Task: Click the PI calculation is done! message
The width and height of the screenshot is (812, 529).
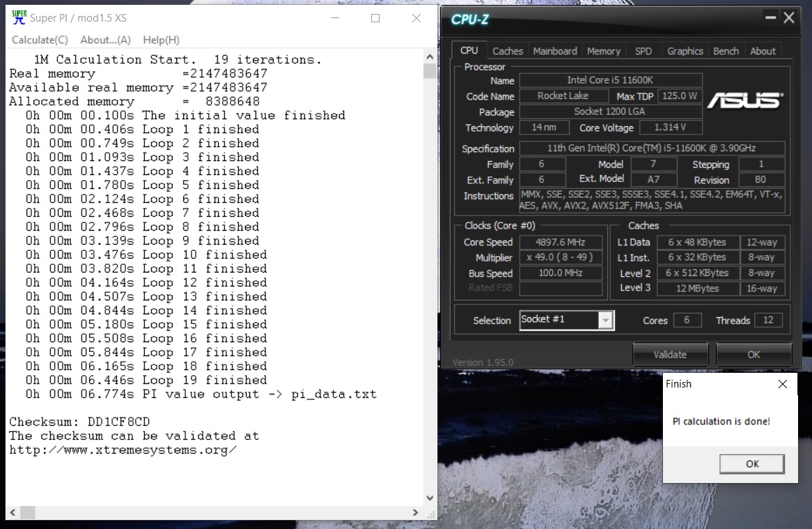Action: pos(721,421)
